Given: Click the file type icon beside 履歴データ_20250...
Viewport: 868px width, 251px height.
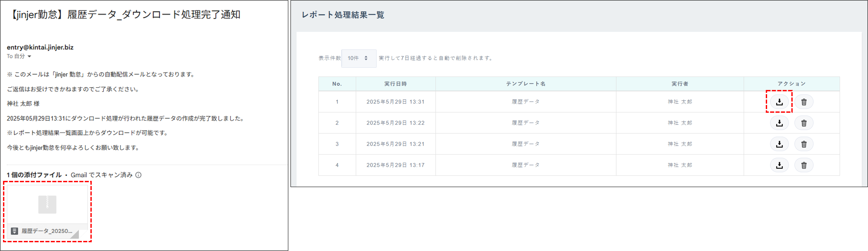Looking at the screenshot, I should (x=15, y=231).
